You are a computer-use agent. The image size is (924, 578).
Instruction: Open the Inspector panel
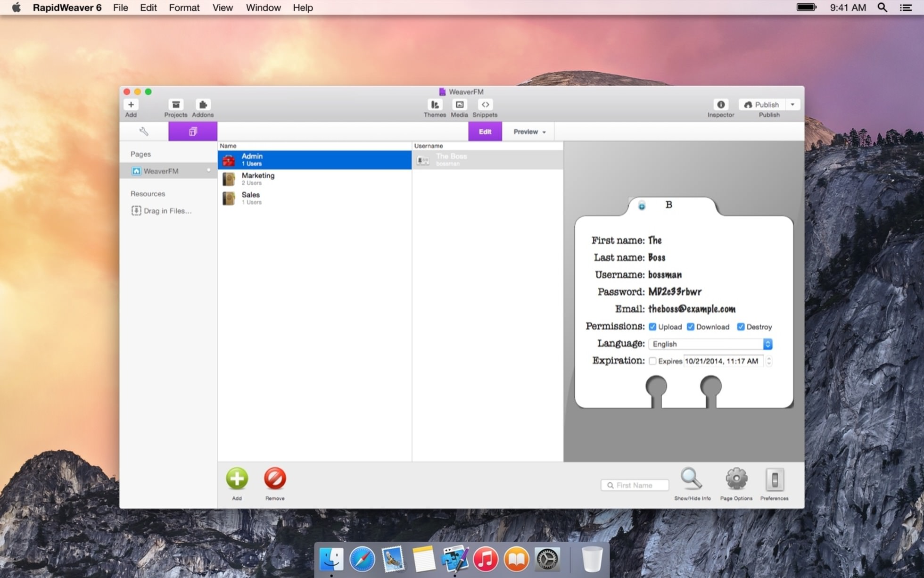click(x=721, y=105)
